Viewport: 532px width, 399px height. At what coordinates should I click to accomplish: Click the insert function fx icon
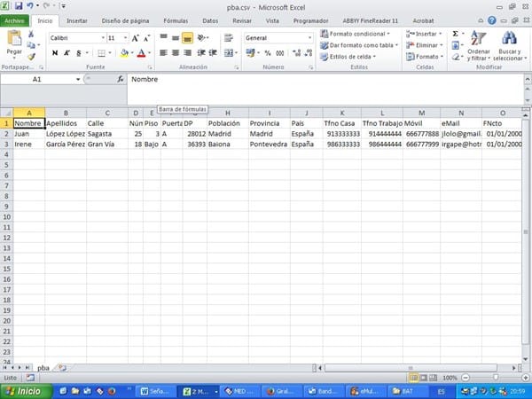click(120, 79)
